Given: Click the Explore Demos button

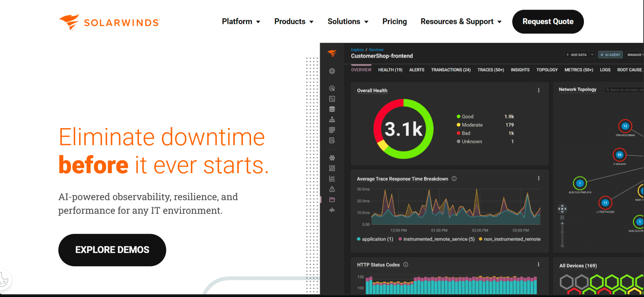Looking at the screenshot, I should [112, 250].
